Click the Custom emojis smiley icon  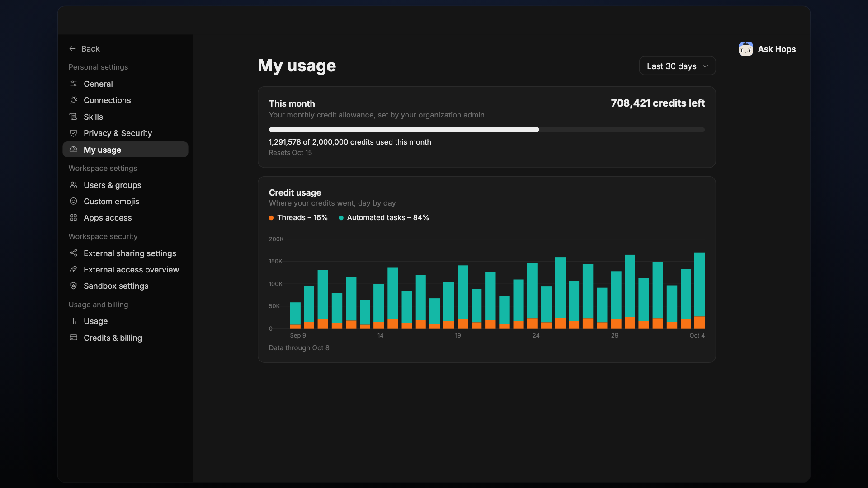click(73, 202)
